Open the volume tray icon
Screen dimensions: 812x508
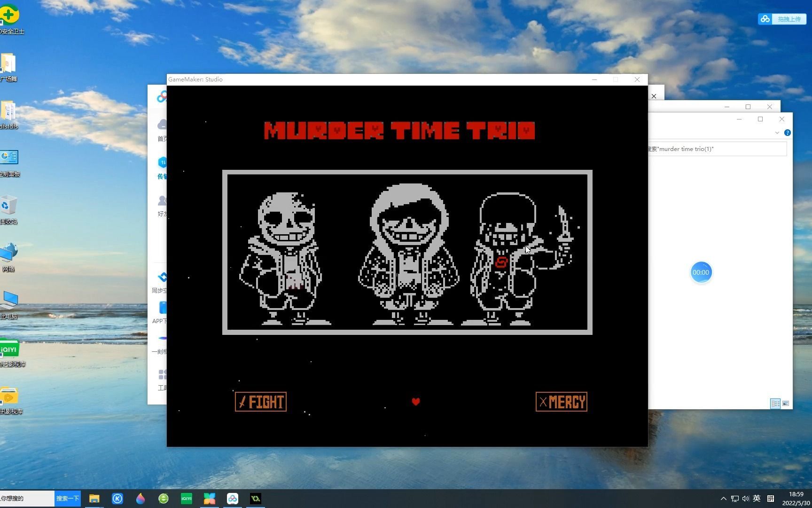pyautogui.click(x=745, y=499)
